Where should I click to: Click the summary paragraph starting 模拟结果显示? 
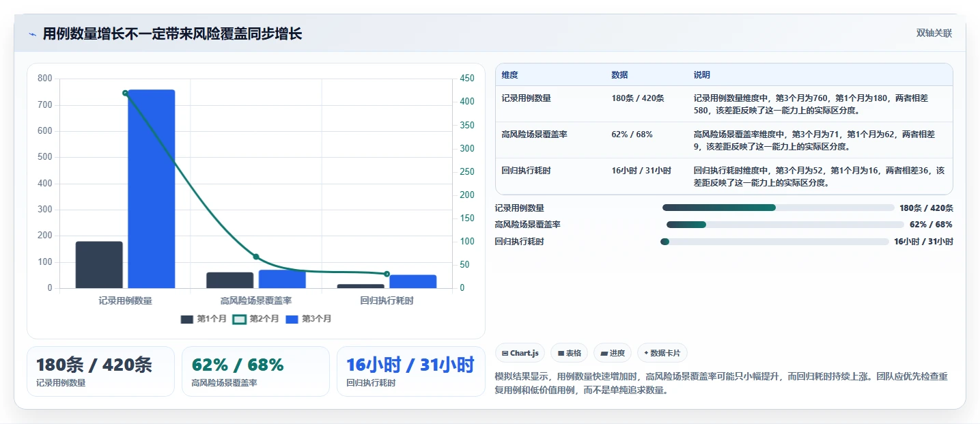click(x=721, y=383)
